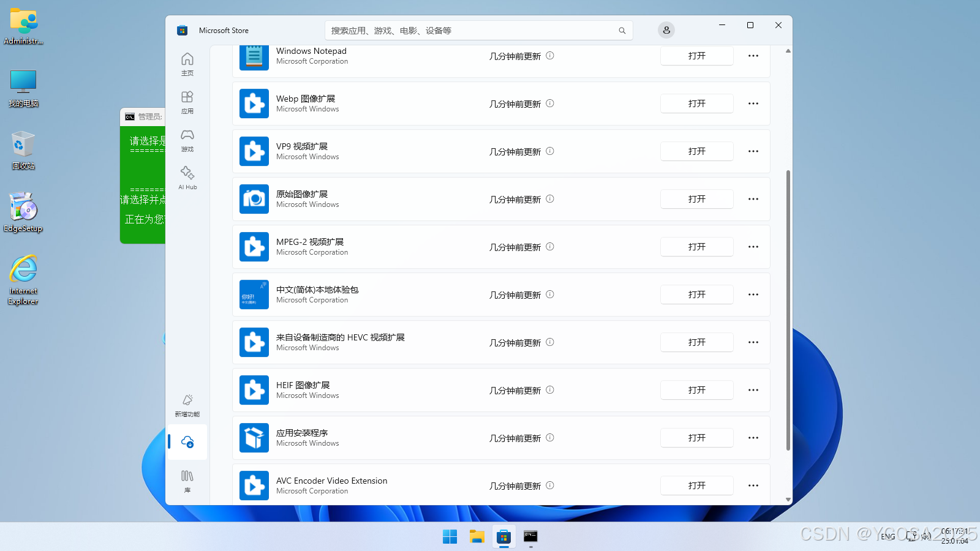Image resolution: width=980 pixels, height=551 pixels.
Task: Open the What's New (新增功能) sidebar item
Action: click(x=187, y=405)
